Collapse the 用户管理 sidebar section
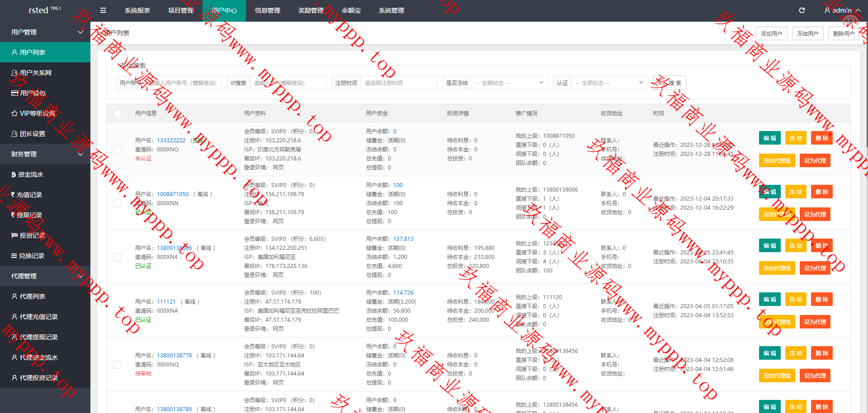868x413 pixels. click(x=80, y=32)
